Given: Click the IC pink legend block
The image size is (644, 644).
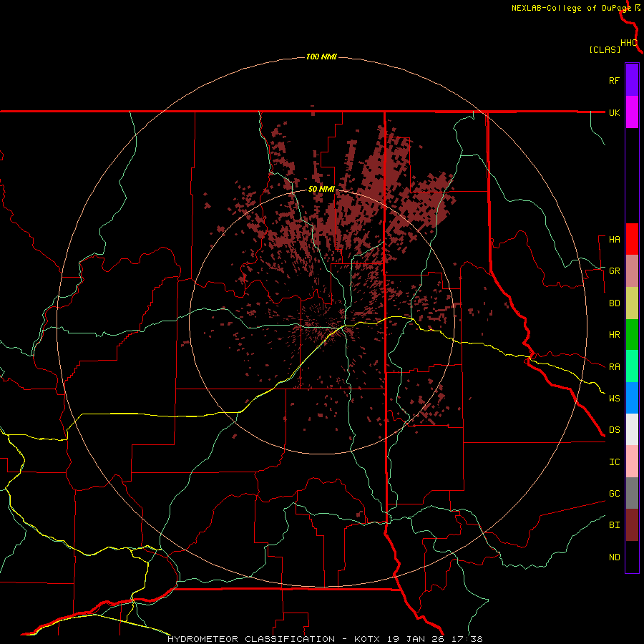Looking at the screenshot, I should 632,462.
